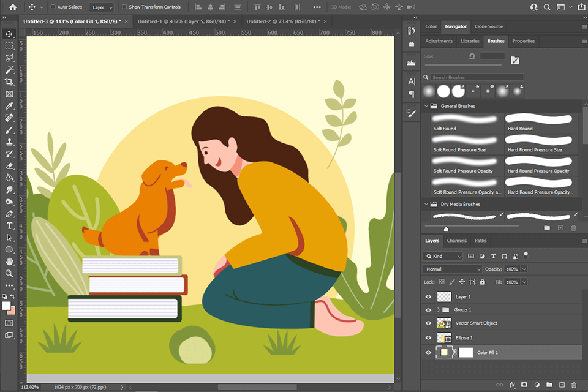The height and width of the screenshot is (392, 588).
Task: Switch to the Untitled-1 document tab
Action: [183, 21]
